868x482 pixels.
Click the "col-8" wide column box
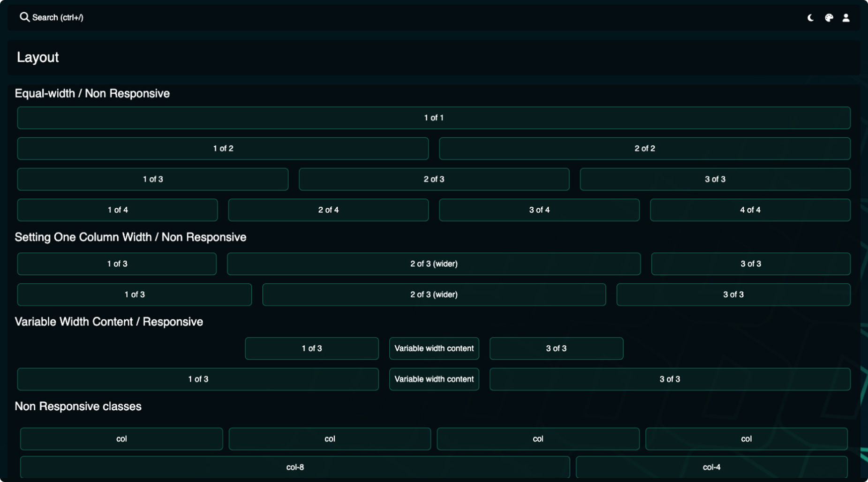[295, 467]
